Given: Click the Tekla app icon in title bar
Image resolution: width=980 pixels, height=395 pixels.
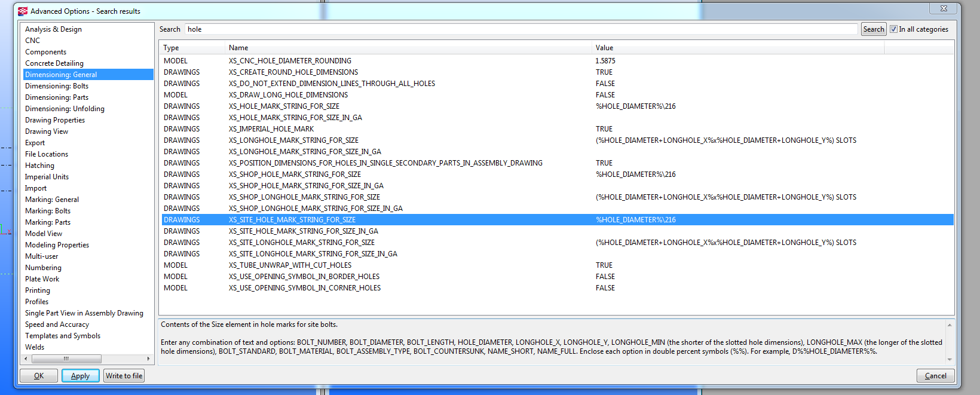Looking at the screenshot, I should coord(23,11).
